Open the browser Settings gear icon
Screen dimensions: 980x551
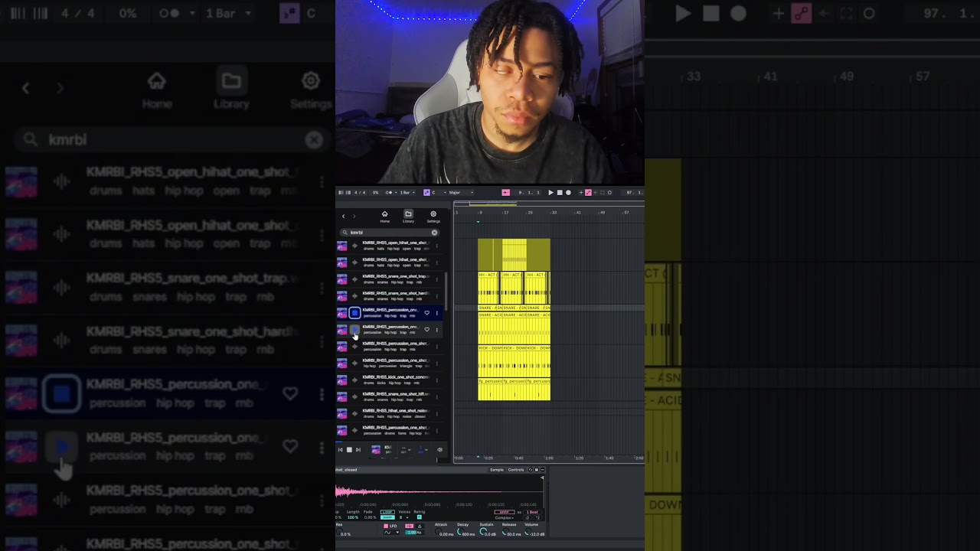433,215
